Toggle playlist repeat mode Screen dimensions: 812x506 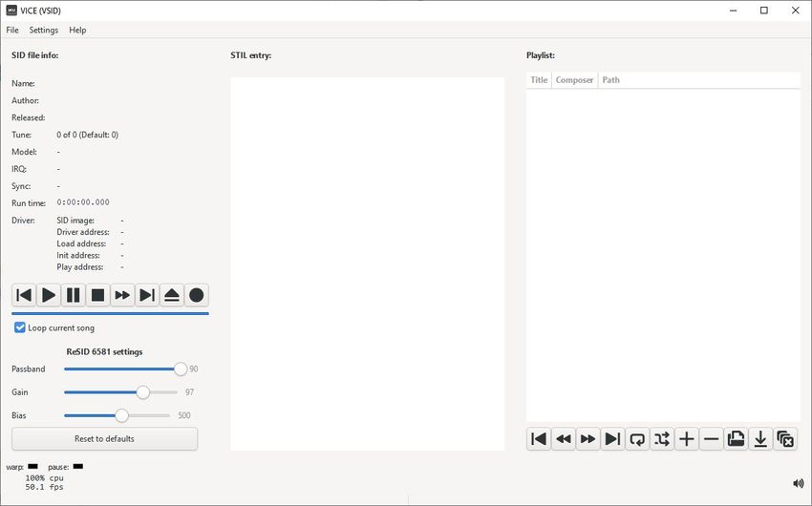(x=637, y=439)
